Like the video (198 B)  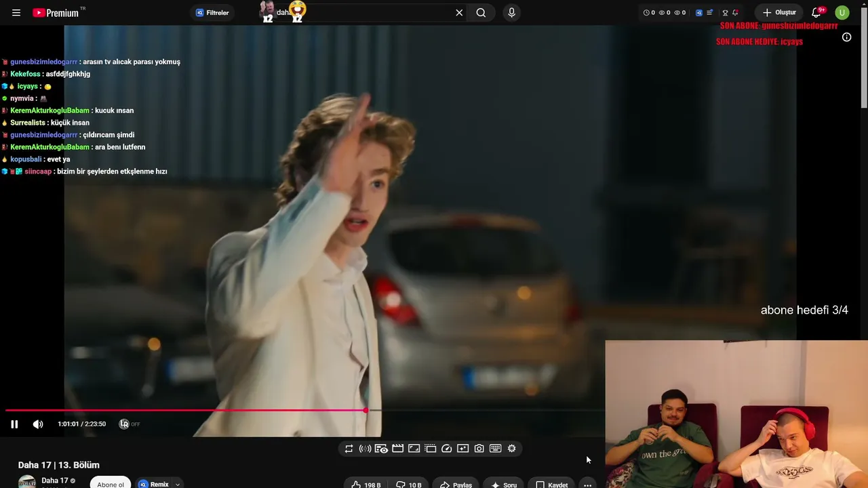pos(366,485)
